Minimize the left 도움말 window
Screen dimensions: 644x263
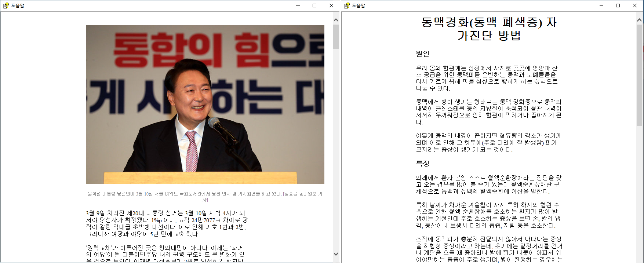(x=298, y=6)
